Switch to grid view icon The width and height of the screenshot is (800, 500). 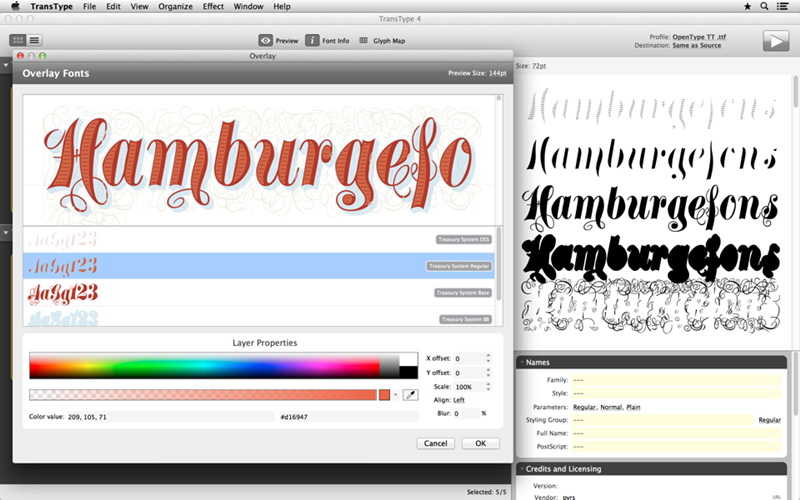[x=18, y=40]
